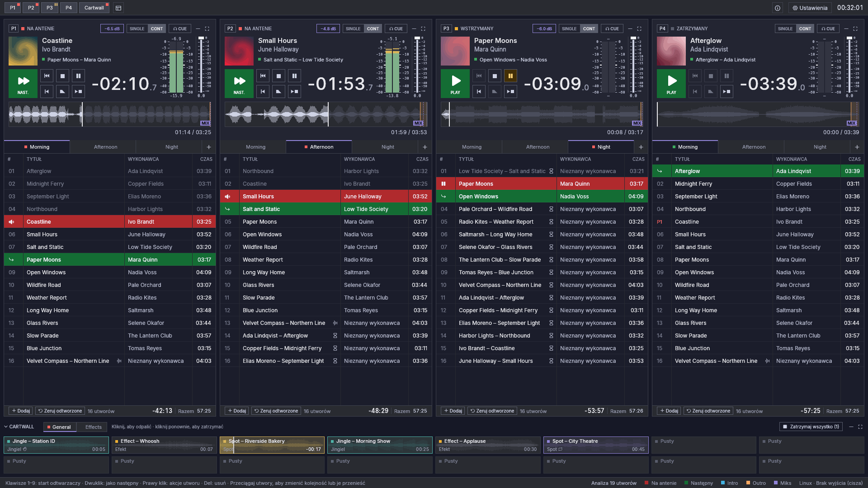Screen dimensions: 868x488
Task: Expand the Cartwall panel to fullscreen
Action: point(860,427)
